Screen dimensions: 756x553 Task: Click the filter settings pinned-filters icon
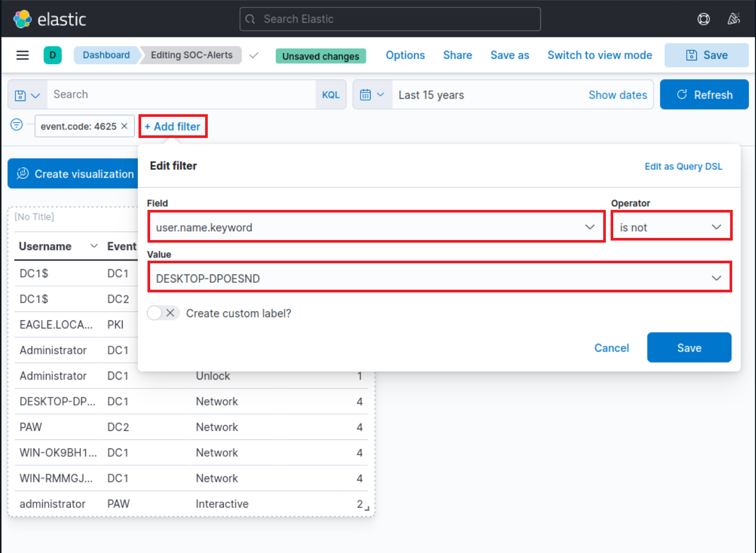pyautogui.click(x=16, y=125)
